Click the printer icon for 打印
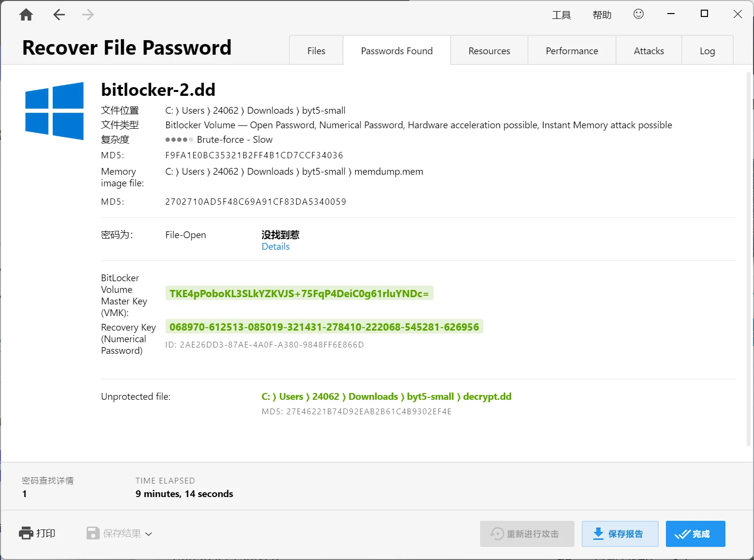 pos(26,533)
